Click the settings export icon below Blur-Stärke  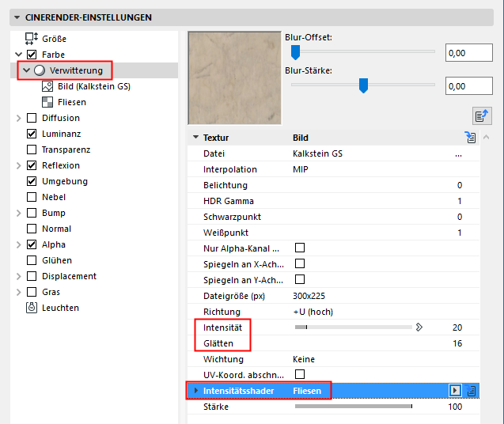tap(482, 115)
